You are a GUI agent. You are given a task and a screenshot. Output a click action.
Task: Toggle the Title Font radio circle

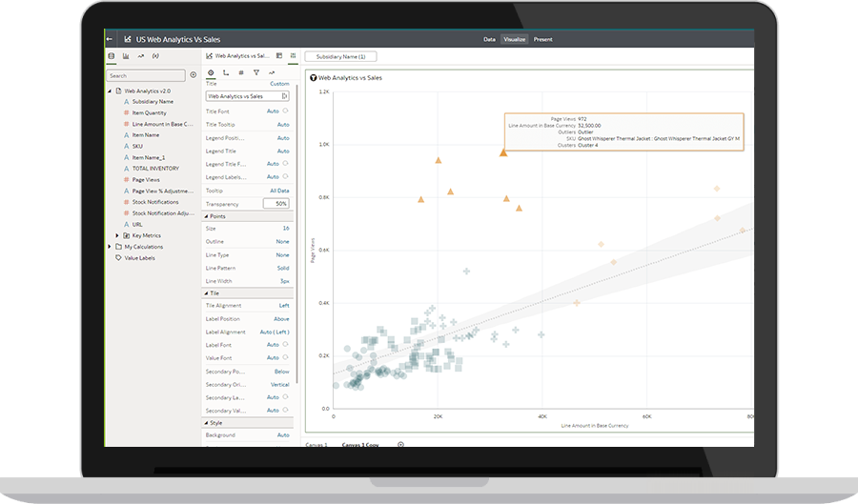[286, 111]
